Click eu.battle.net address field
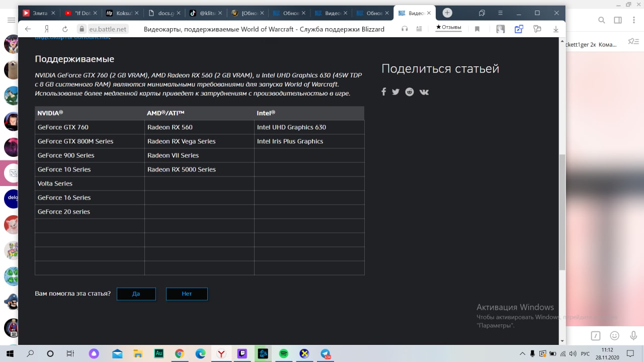This screenshot has height=362, width=644. coord(108,29)
